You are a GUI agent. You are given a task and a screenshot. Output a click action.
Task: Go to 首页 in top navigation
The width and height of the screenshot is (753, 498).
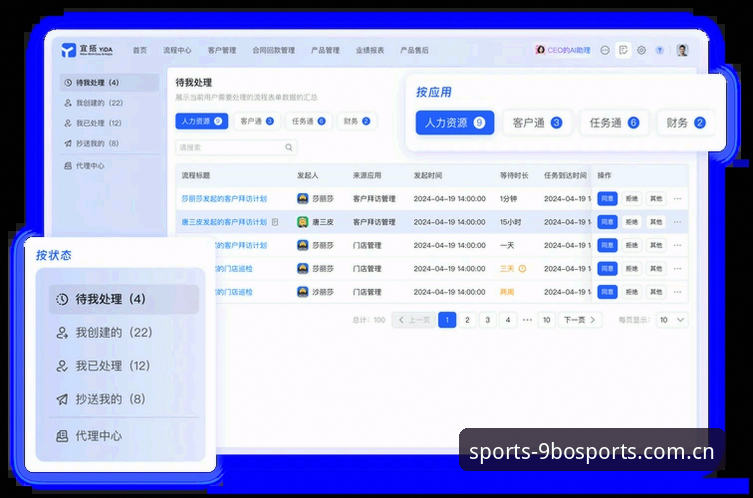click(x=140, y=50)
